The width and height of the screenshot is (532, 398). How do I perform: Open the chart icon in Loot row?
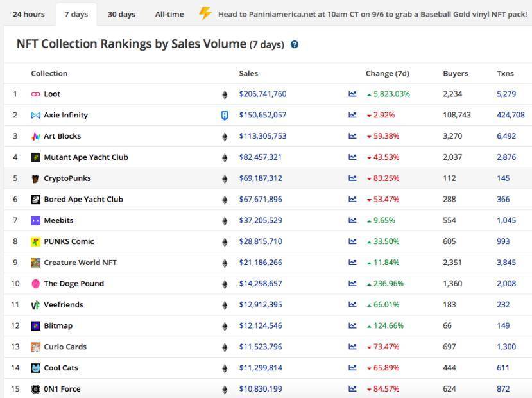tap(352, 94)
